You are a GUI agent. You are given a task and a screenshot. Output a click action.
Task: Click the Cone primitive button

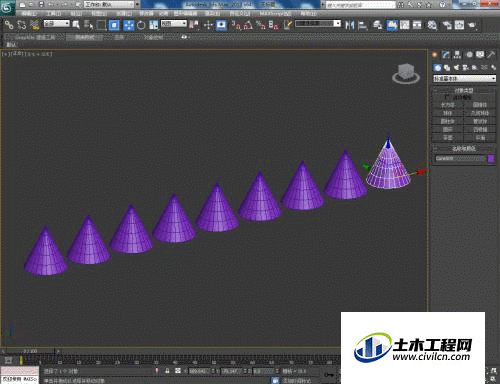tap(480, 105)
